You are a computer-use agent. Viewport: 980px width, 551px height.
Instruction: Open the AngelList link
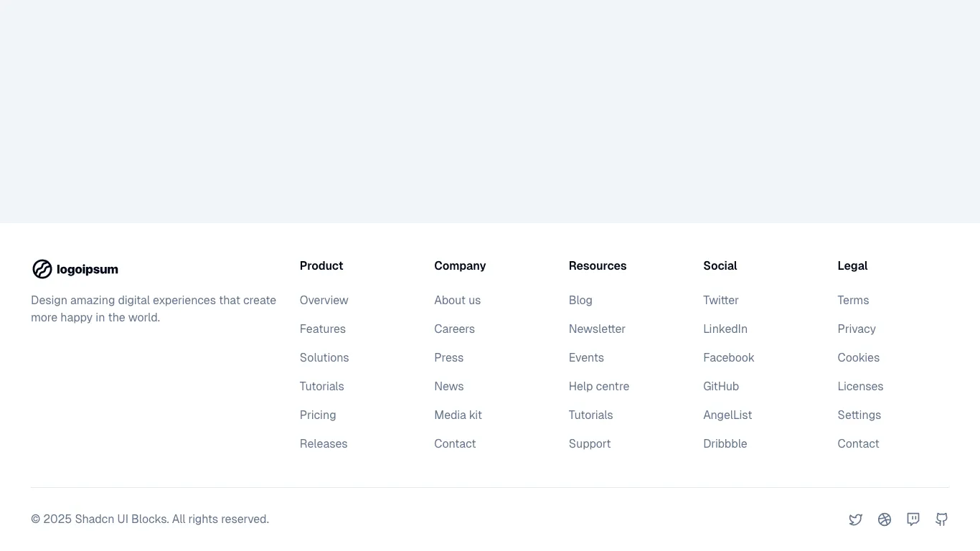[727, 415]
